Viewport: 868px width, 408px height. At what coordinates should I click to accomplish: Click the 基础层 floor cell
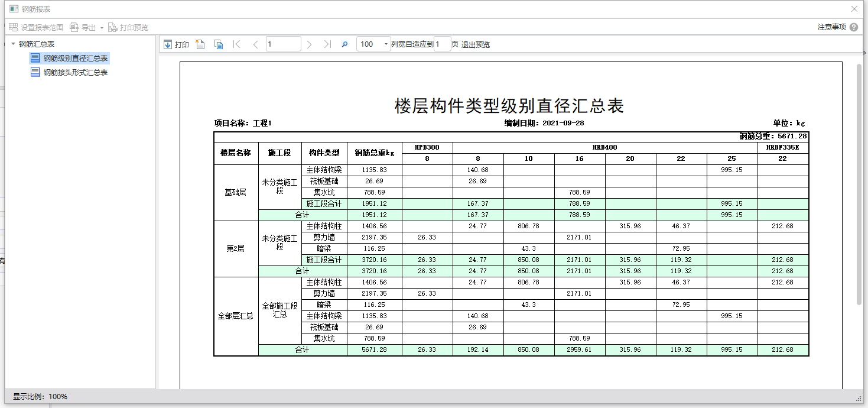click(236, 192)
